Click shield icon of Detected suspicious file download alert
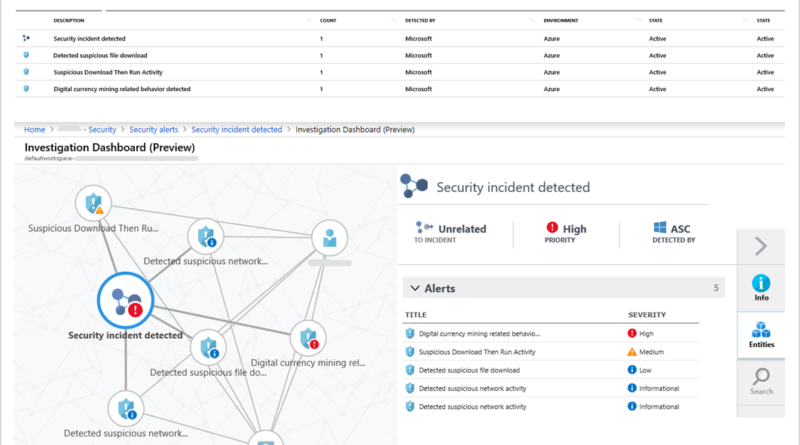This screenshot has width=800, height=445. 410,370
